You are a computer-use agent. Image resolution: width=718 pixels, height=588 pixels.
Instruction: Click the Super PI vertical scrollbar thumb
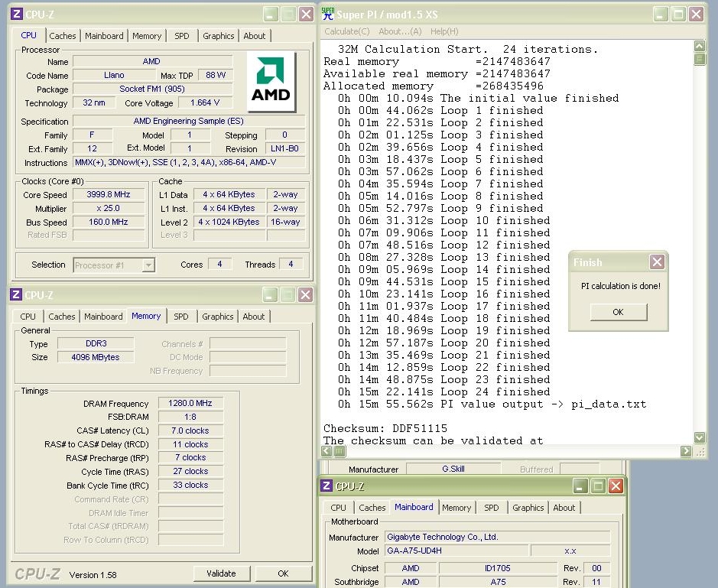click(x=700, y=59)
